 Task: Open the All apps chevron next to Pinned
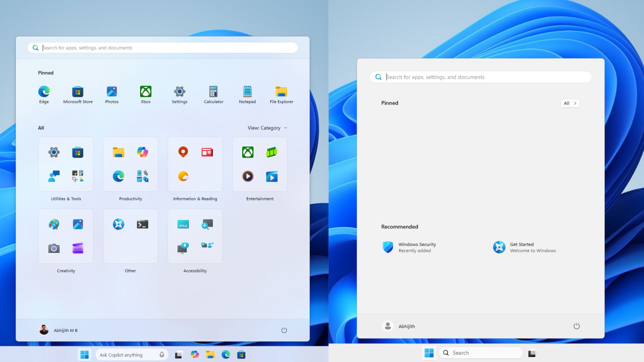click(570, 103)
